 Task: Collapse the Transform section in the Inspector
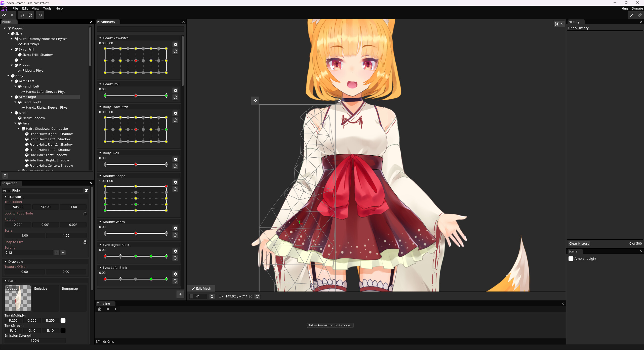[6, 197]
